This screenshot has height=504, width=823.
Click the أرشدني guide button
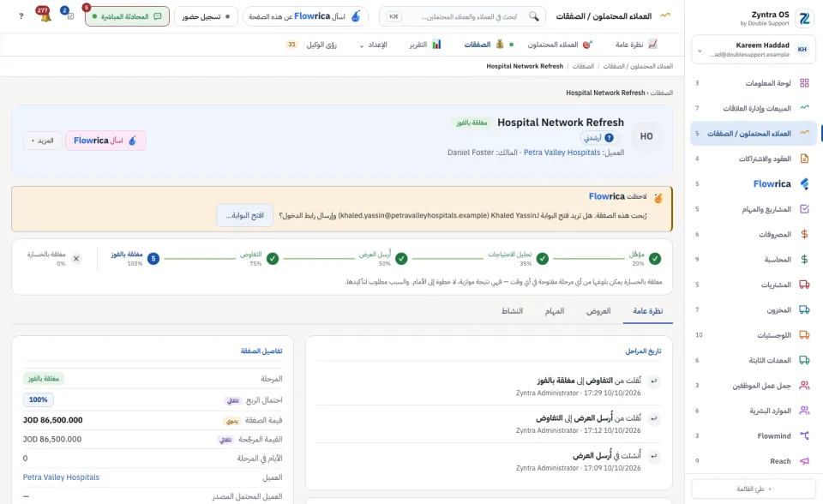click(x=598, y=137)
